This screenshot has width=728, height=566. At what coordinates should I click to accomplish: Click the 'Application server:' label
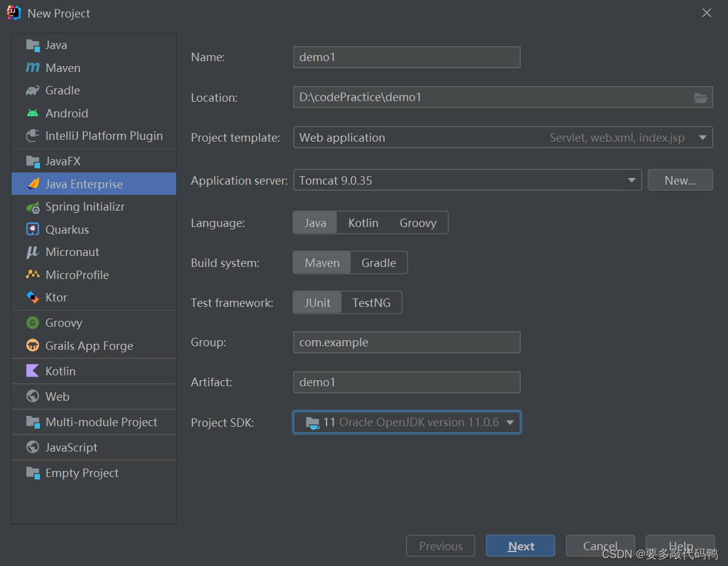[x=239, y=180]
